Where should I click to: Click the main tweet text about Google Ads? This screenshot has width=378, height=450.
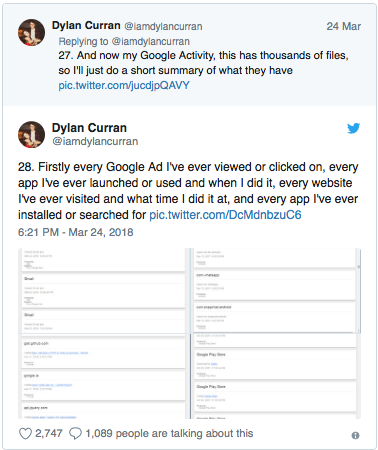[x=188, y=191]
